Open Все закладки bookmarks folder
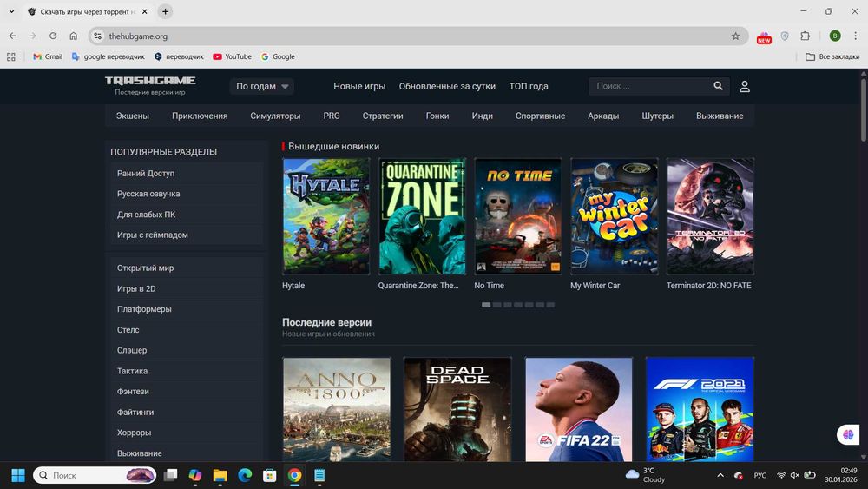The height and width of the screenshot is (489, 868). [832, 56]
